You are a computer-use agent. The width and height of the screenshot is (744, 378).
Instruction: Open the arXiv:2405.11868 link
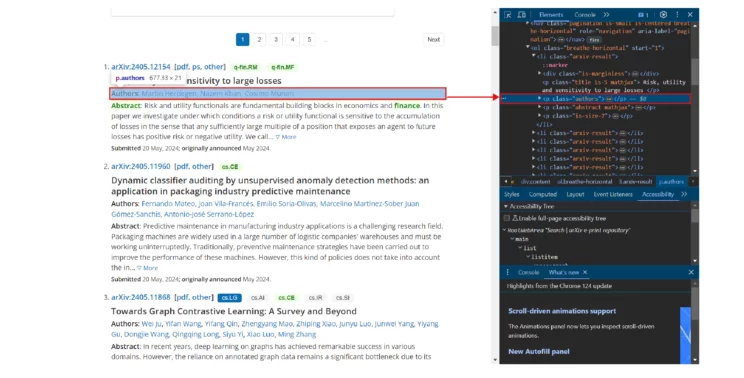coord(140,297)
